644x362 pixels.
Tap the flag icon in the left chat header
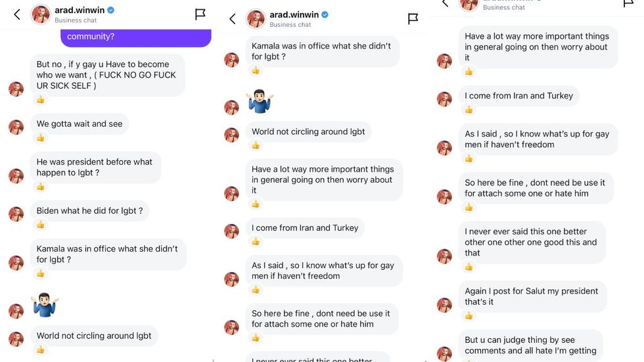point(200,14)
